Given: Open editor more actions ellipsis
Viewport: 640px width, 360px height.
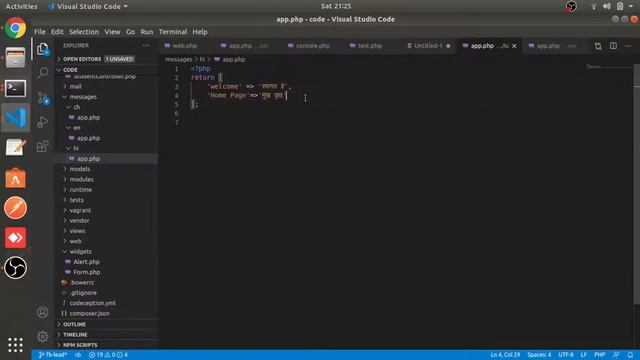Looking at the screenshot, I should pyautogui.click(x=628, y=46).
